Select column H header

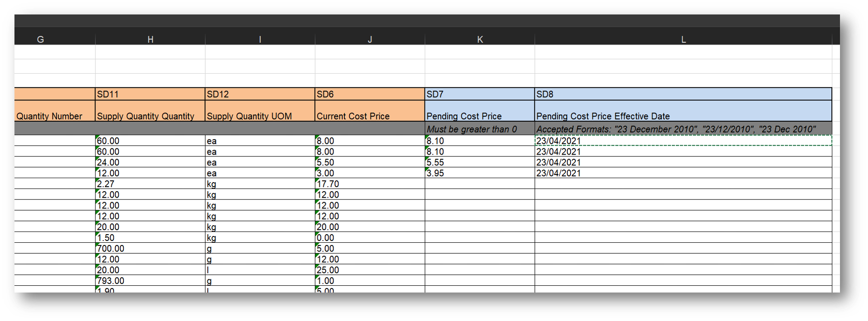(x=150, y=39)
